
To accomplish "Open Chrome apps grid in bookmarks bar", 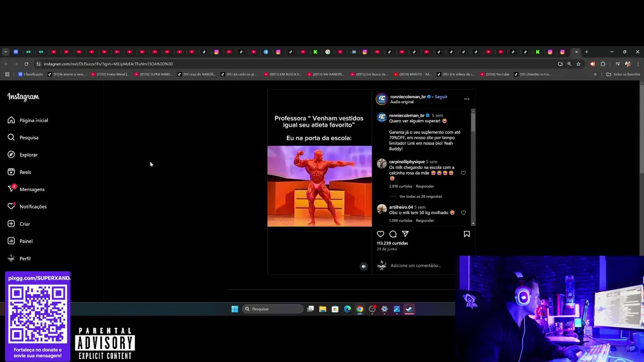I will pyautogui.click(x=7, y=74).
